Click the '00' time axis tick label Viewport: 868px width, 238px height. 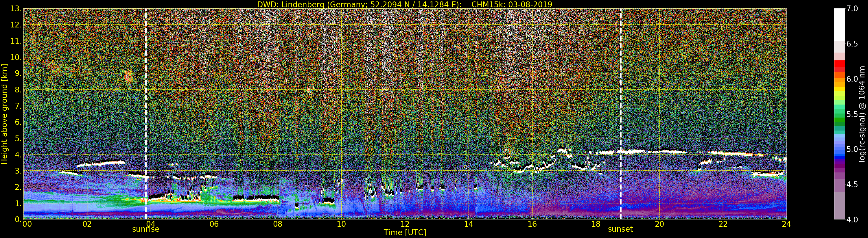pos(27,224)
